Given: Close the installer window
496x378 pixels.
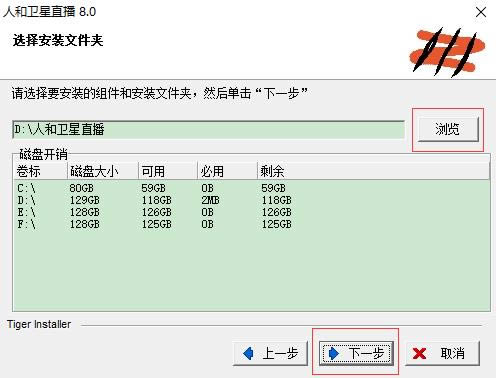Looking at the screenshot, I should point(481,12).
